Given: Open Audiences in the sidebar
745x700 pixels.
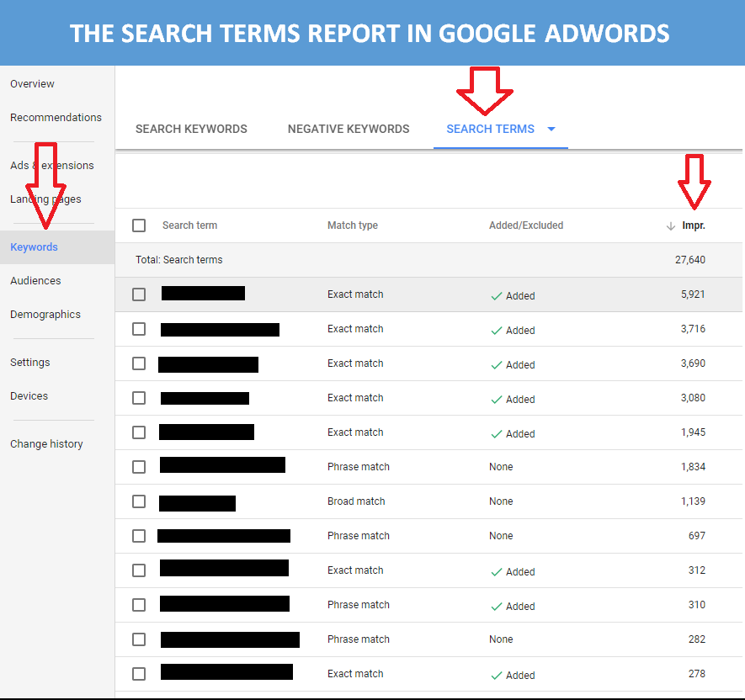Looking at the screenshot, I should 35,281.
